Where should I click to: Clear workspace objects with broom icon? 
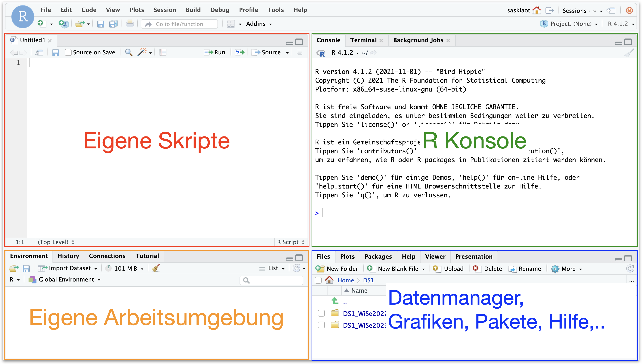[156, 268]
